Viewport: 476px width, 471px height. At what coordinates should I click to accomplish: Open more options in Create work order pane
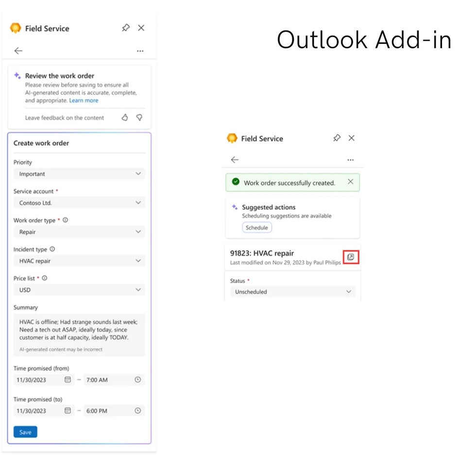140,51
